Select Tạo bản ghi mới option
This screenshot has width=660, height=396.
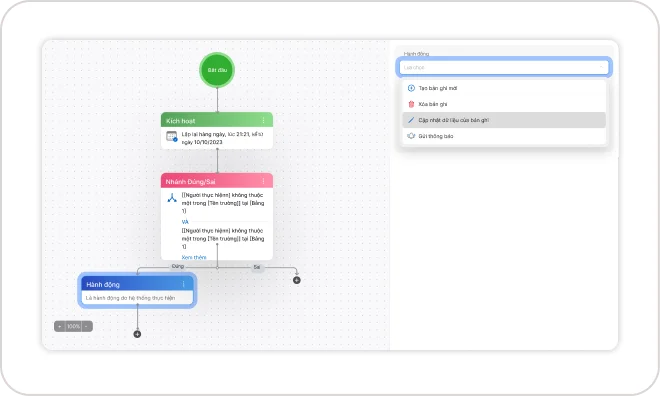pos(504,88)
